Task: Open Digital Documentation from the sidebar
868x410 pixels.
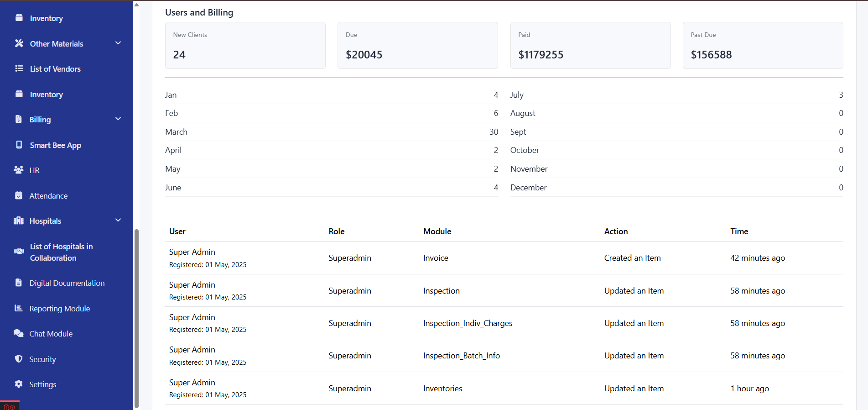Action: point(67,283)
